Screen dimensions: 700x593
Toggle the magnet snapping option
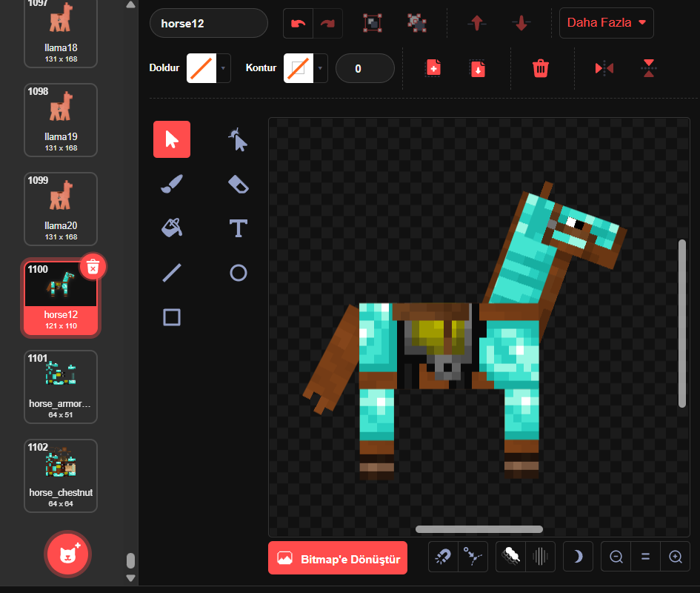tap(443, 557)
